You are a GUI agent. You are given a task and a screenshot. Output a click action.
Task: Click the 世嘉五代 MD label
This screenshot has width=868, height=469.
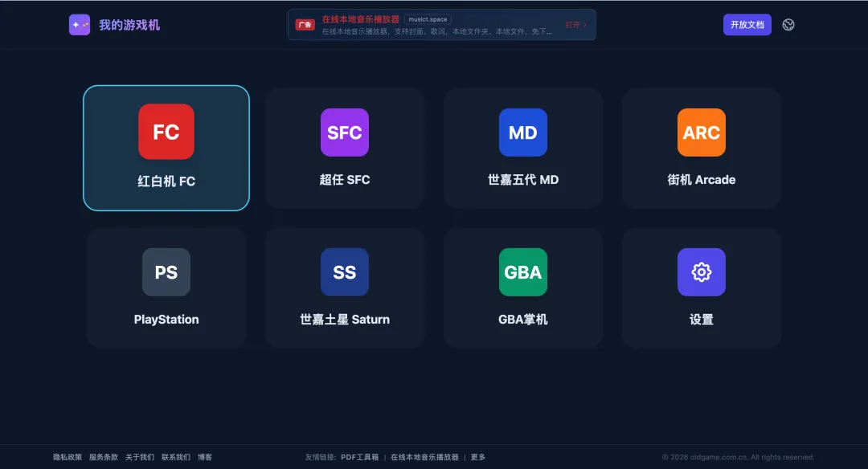[x=523, y=180]
